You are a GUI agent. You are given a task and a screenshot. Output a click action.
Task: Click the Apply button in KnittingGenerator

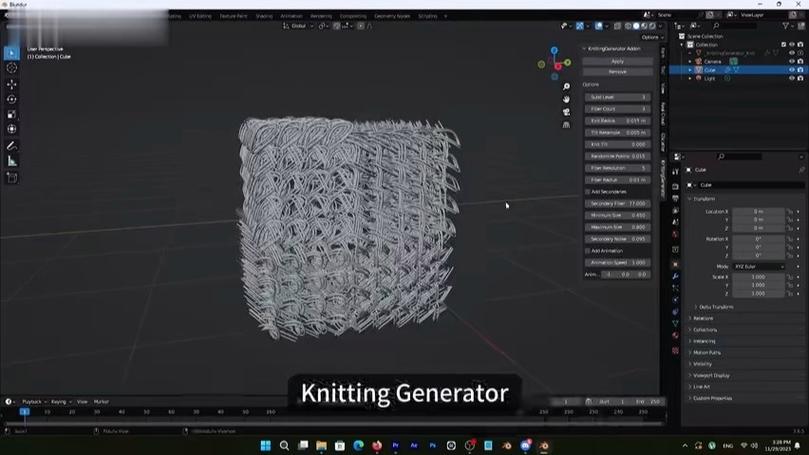coord(618,61)
